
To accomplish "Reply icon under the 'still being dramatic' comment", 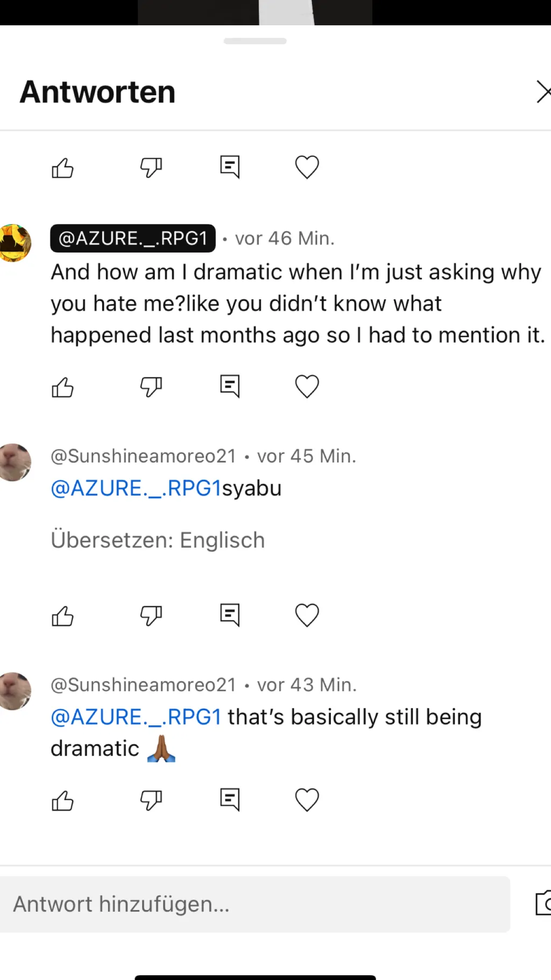I will 230,800.
